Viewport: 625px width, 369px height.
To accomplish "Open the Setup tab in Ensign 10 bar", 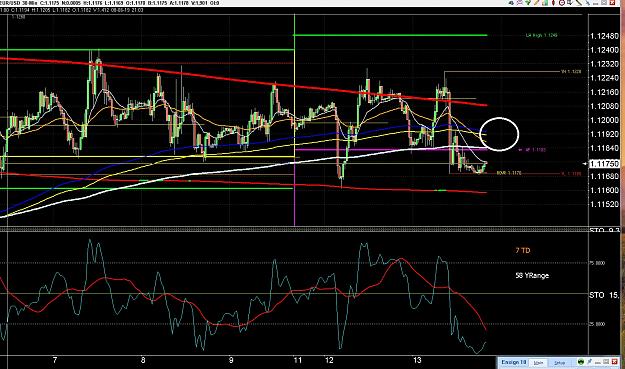I will (x=560, y=363).
